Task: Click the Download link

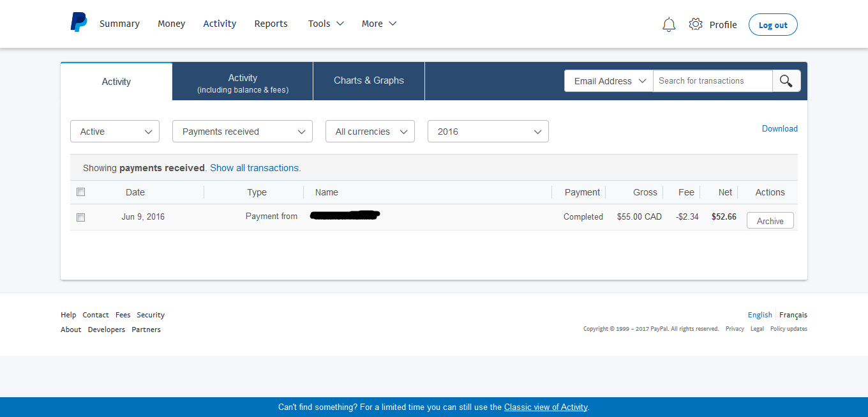Action: [779, 128]
